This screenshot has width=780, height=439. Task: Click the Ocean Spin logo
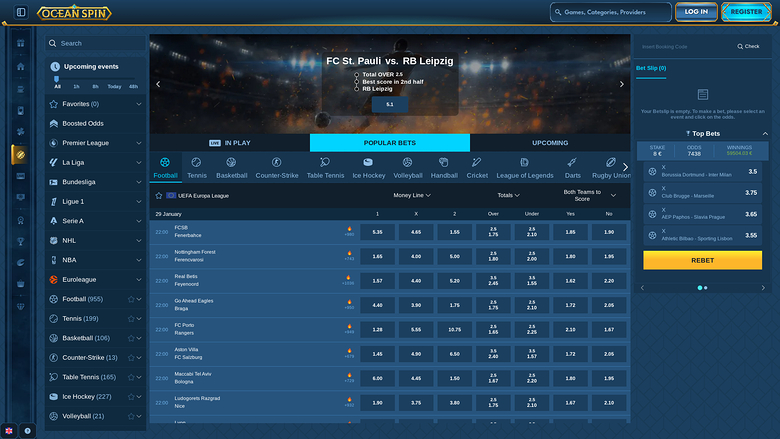coord(74,13)
